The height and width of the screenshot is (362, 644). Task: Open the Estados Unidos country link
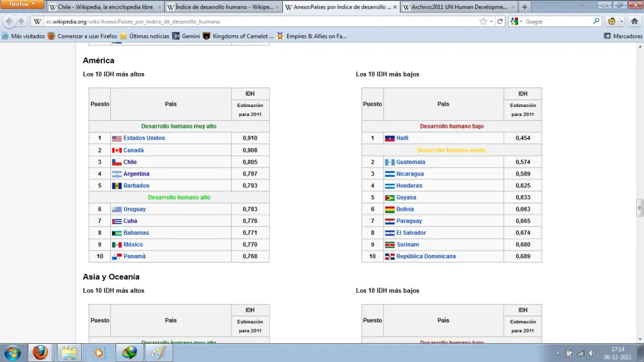coord(144,138)
